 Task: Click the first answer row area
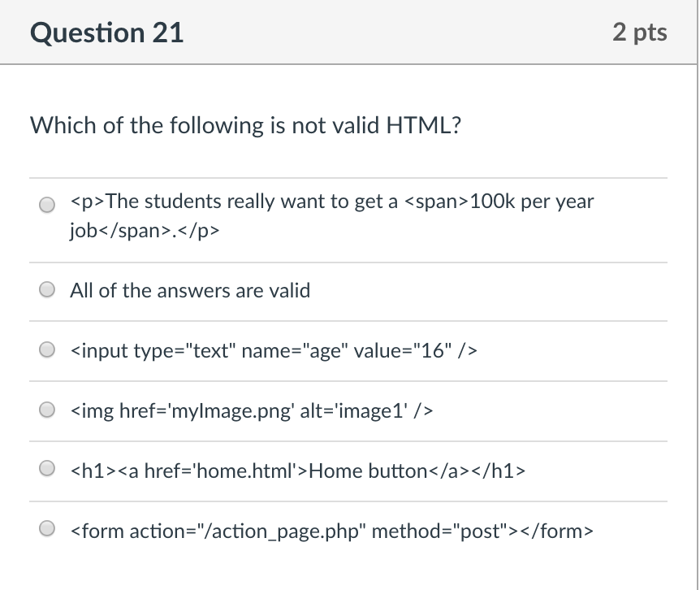point(349,215)
